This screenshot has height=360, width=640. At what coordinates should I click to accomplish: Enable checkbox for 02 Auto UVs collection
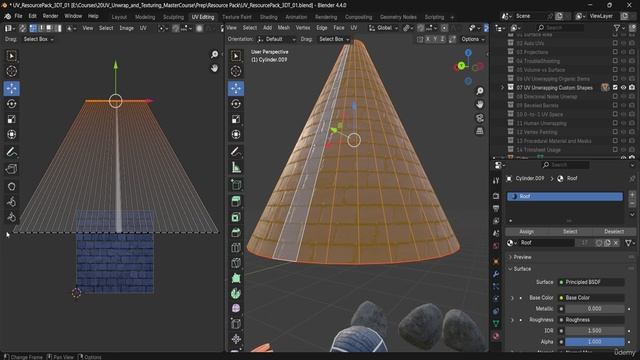pos(615,43)
